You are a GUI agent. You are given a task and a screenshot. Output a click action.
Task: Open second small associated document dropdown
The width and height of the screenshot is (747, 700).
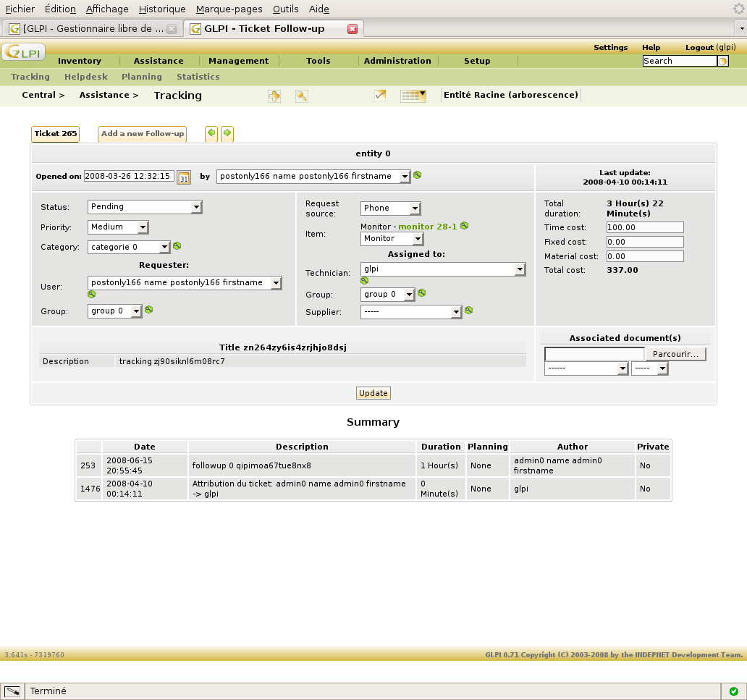tap(650, 369)
